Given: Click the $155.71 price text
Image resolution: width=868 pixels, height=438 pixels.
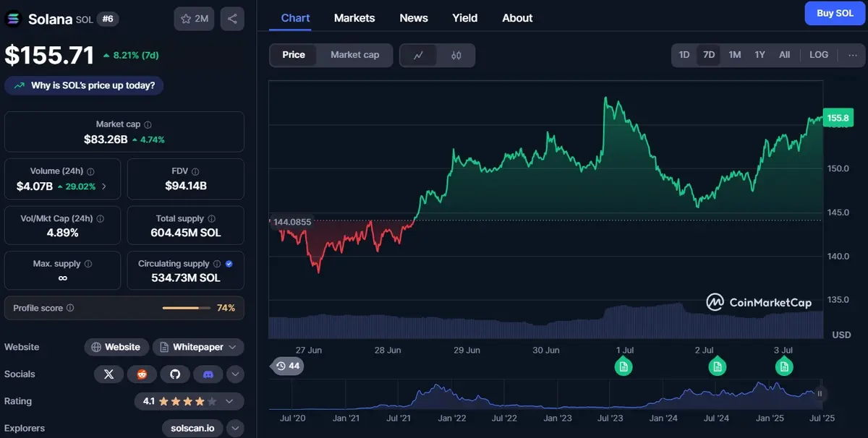Looking at the screenshot, I should pyautogui.click(x=50, y=56).
